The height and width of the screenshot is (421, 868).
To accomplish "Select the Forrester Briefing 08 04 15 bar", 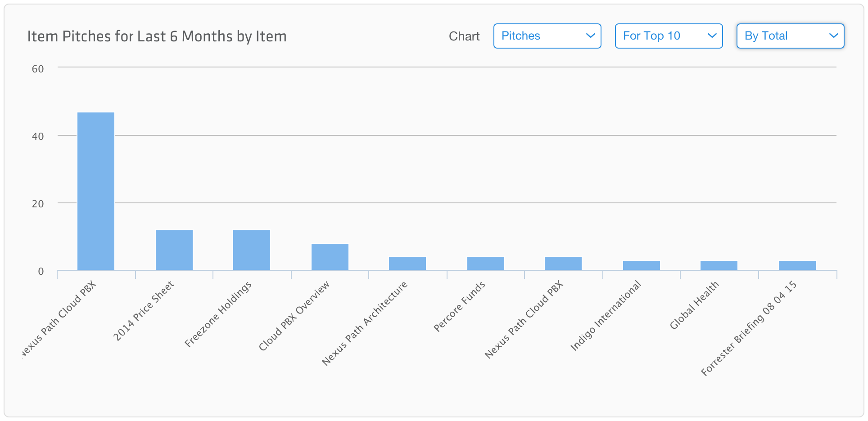I will point(797,265).
